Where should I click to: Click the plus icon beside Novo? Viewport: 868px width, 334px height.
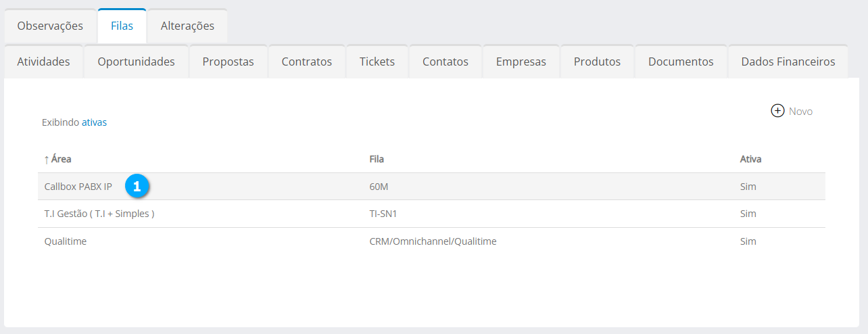click(777, 111)
